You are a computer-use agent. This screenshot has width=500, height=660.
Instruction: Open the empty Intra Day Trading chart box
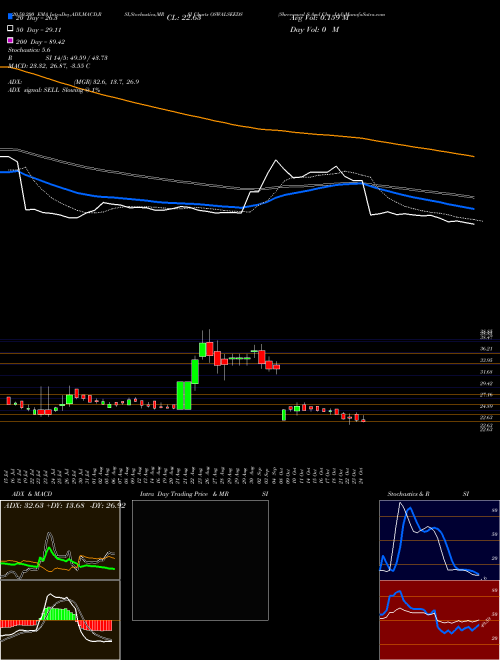pos(200,560)
